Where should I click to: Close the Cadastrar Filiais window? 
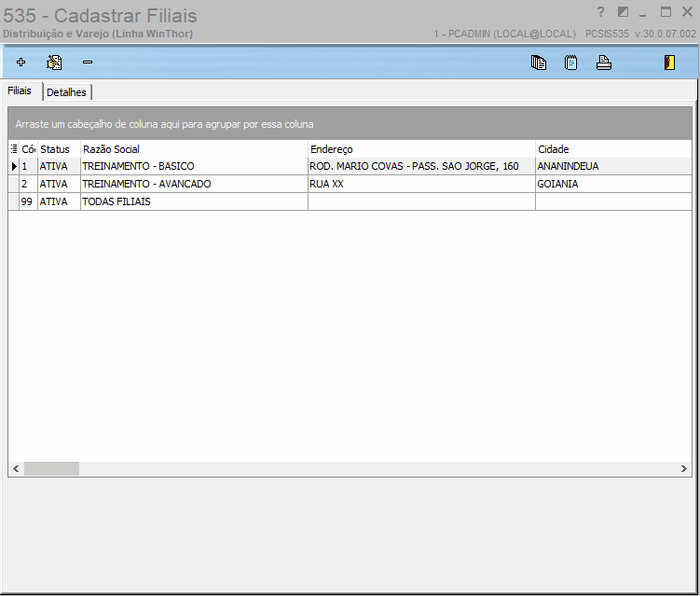[688, 11]
